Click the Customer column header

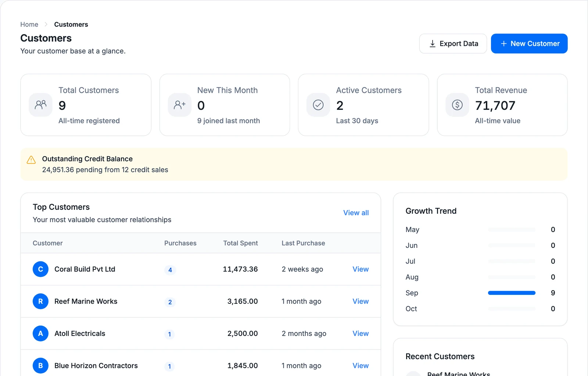tap(48, 243)
